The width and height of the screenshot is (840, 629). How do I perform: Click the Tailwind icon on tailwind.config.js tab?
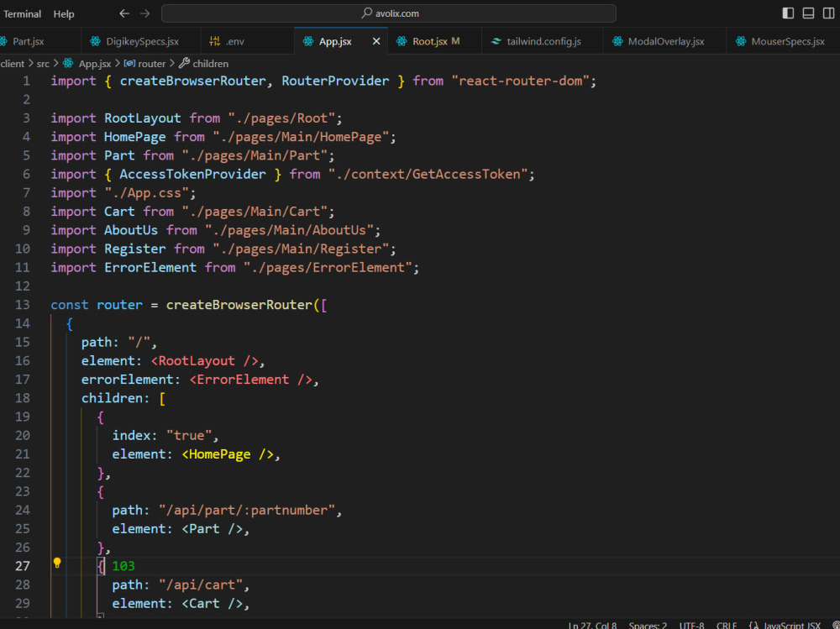click(496, 41)
